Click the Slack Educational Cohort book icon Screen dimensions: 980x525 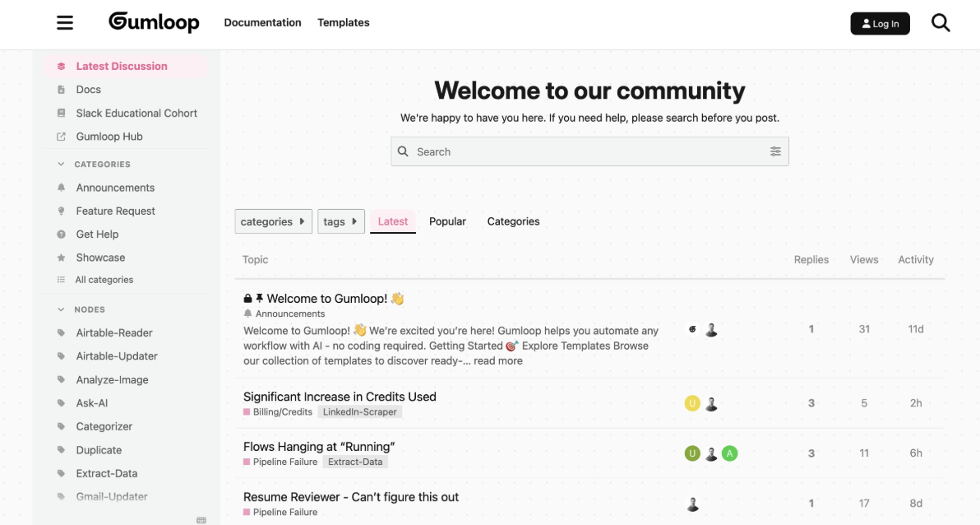click(61, 114)
